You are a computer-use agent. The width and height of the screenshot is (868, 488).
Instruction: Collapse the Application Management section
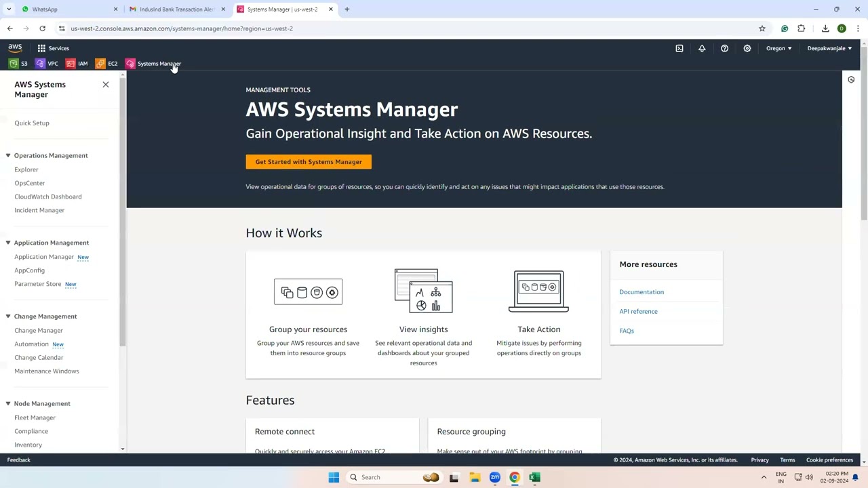[x=8, y=243]
